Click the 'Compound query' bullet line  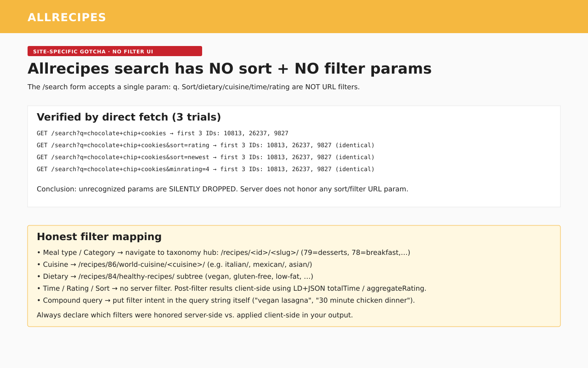click(x=226, y=300)
